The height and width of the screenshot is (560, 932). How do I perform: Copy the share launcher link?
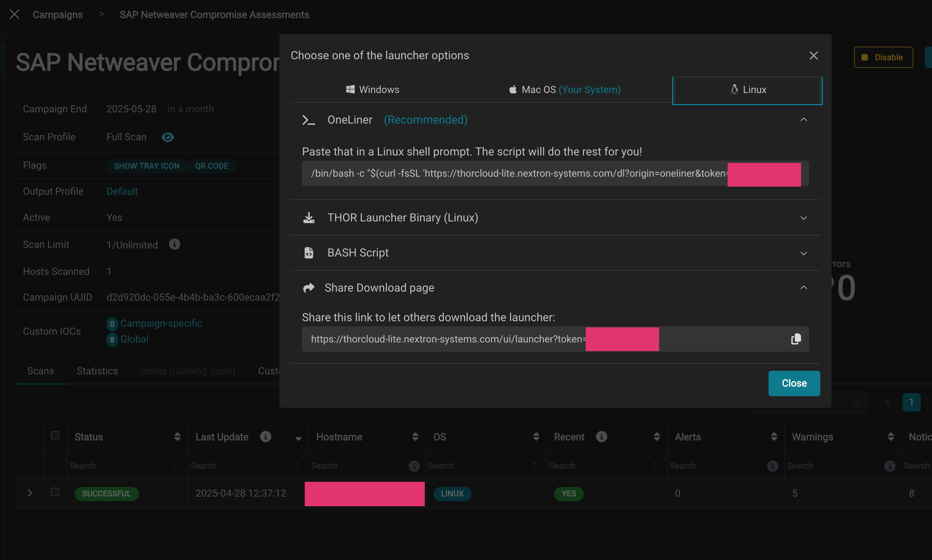(x=796, y=339)
